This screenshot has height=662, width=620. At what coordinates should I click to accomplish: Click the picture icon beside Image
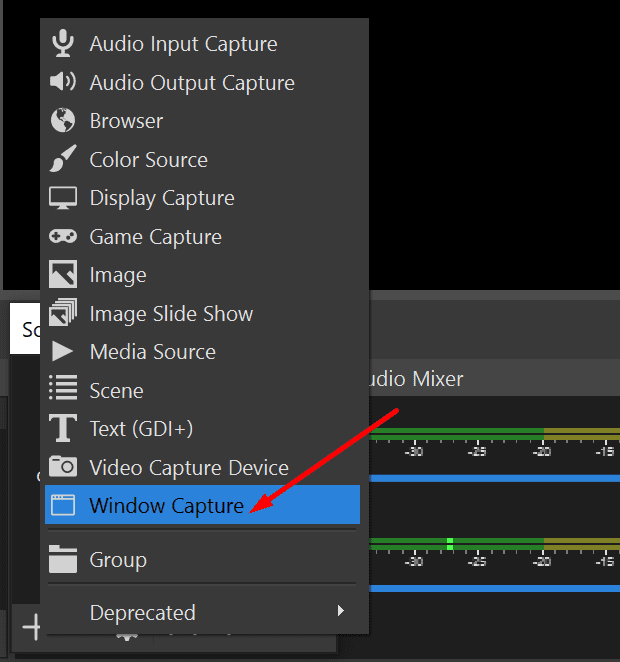[x=63, y=274]
